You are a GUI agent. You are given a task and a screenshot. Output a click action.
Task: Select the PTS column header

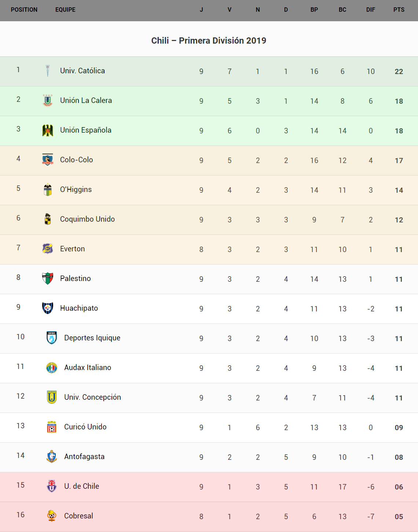[x=399, y=10]
